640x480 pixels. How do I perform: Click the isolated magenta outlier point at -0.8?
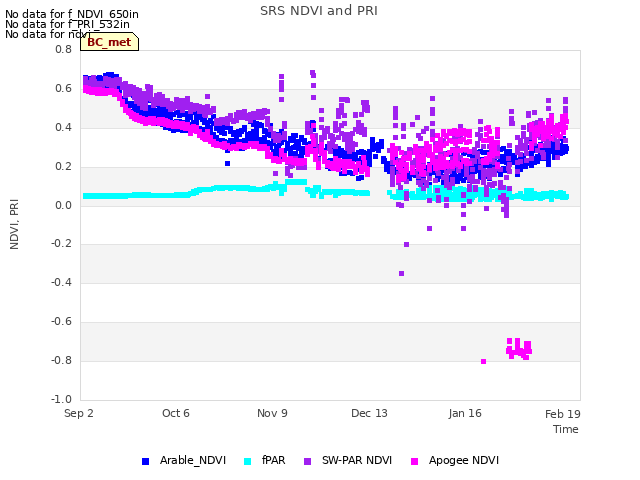484,362
